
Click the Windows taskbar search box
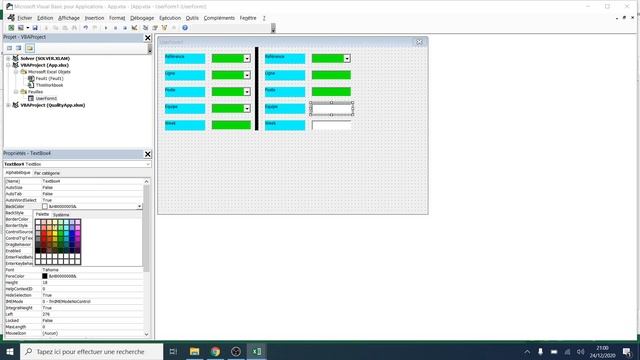click(x=91, y=351)
